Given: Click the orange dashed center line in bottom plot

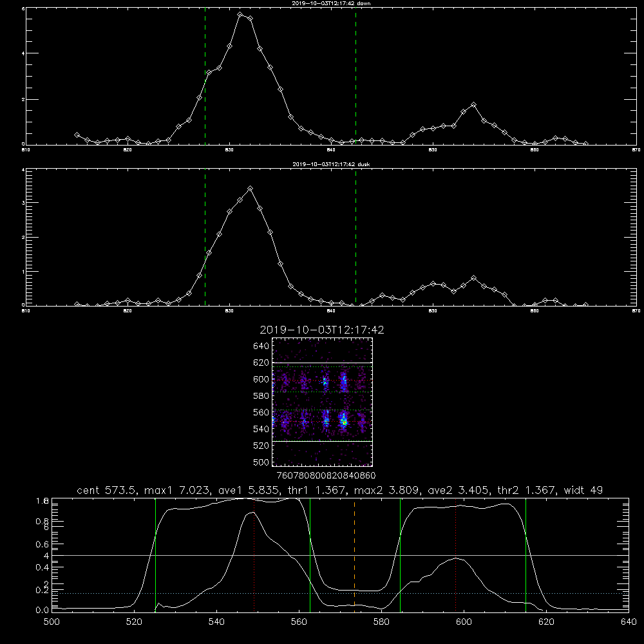Looking at the screenshot, I should (354, 555).
